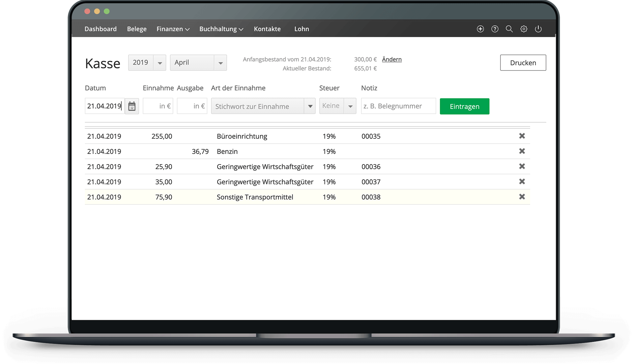
Task: Click the Ausgabe amount field
Action: click(192, 106)
